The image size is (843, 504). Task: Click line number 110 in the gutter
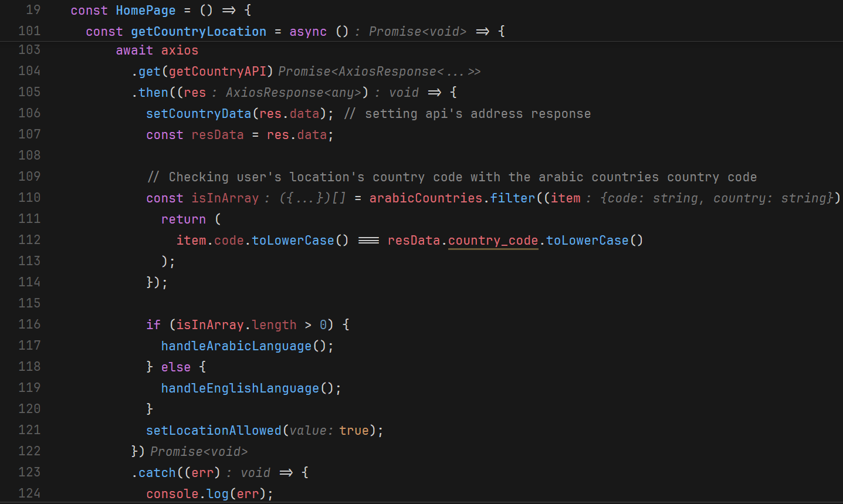point(29,198)
